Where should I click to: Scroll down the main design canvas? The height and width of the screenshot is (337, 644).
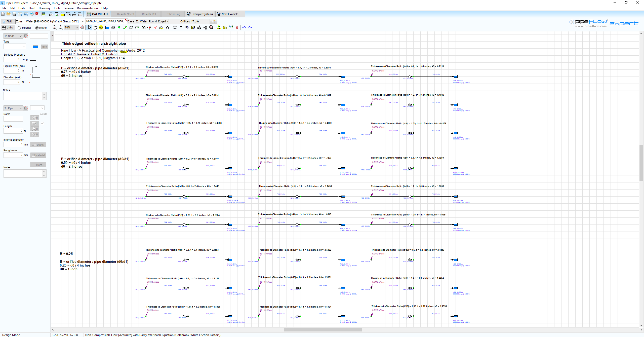pyautogui.click(x=641, y=325)
